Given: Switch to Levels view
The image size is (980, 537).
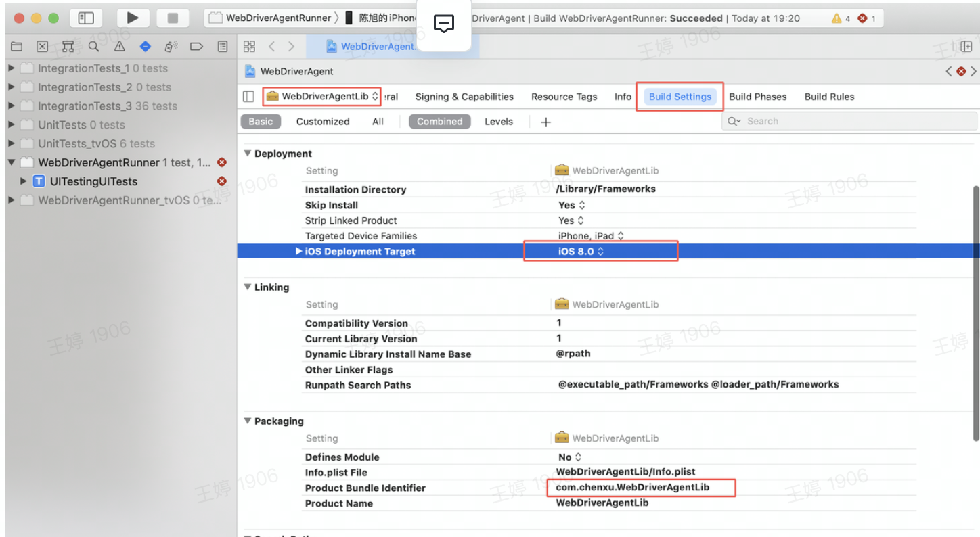Looking at the screenshot, I should 499,122.
